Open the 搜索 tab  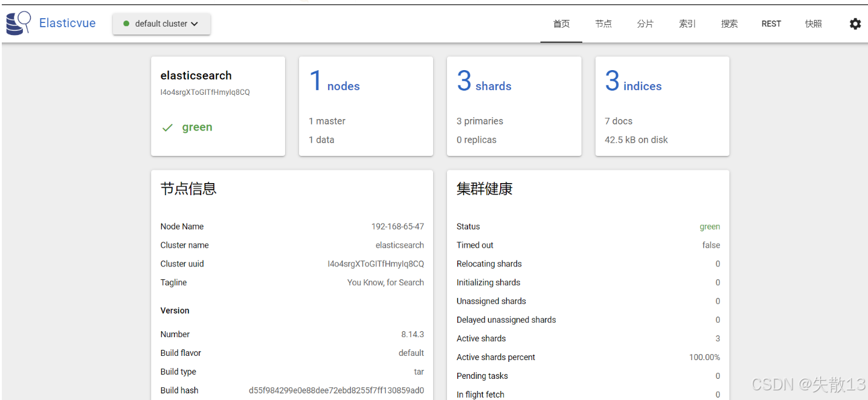729,24
